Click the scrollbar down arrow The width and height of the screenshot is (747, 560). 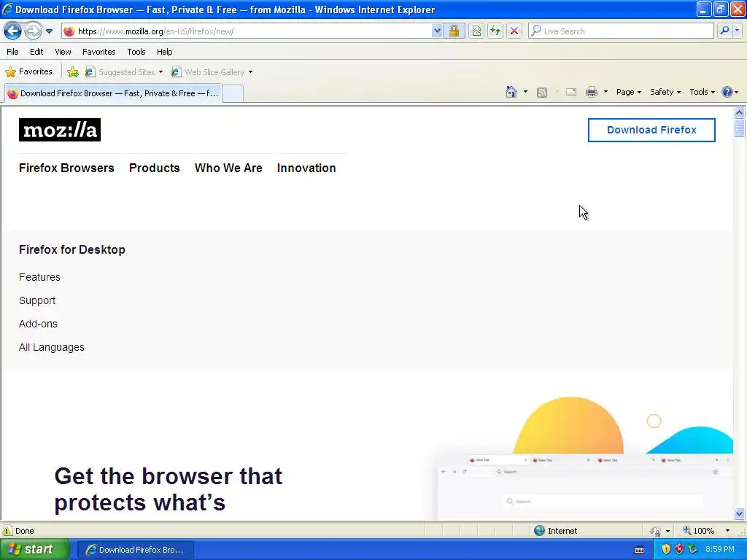pyautogui.click(x=740, y=513)
